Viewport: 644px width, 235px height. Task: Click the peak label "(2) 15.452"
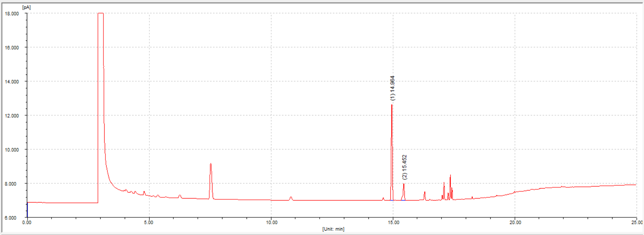404,167
